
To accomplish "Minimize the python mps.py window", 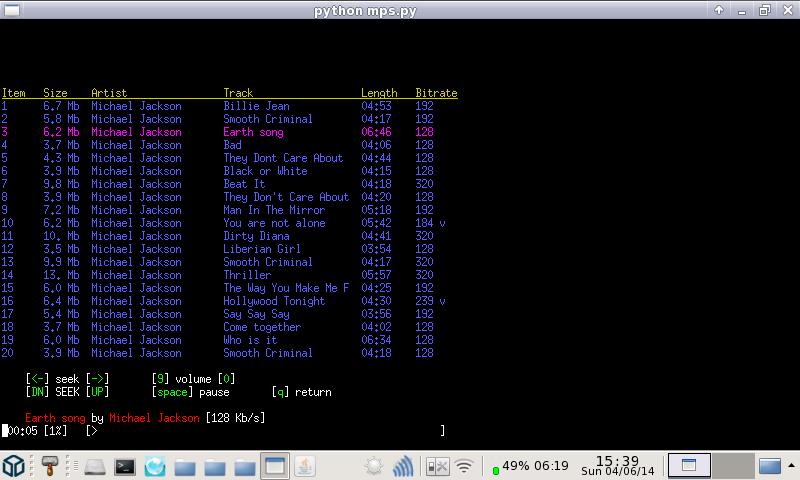I will coord(742,11).
